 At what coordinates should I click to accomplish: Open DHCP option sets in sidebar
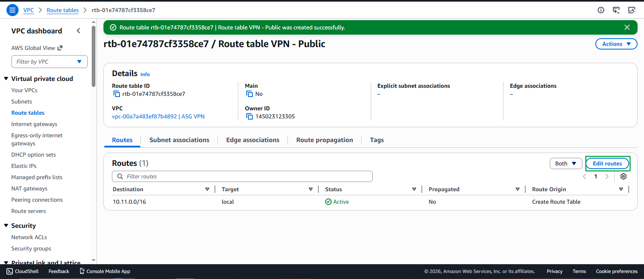(33, 155)
